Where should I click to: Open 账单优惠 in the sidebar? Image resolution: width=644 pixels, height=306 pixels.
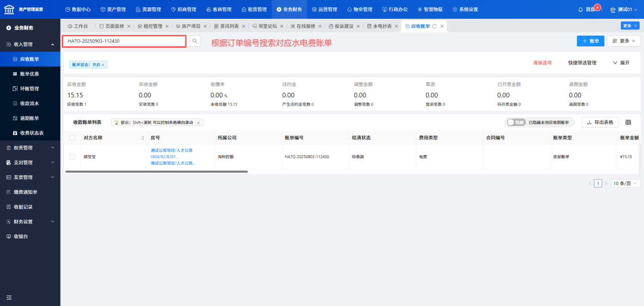click(30, 74)
